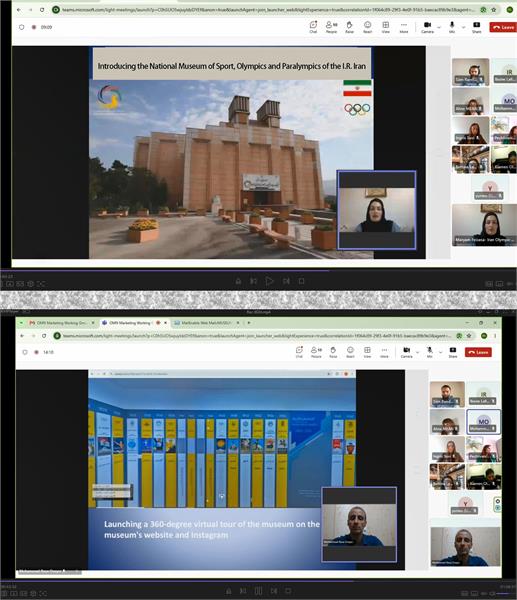Seek on the upper video player progress bar
The height and width of the screenshot is (600, 517).
point(258,271)
